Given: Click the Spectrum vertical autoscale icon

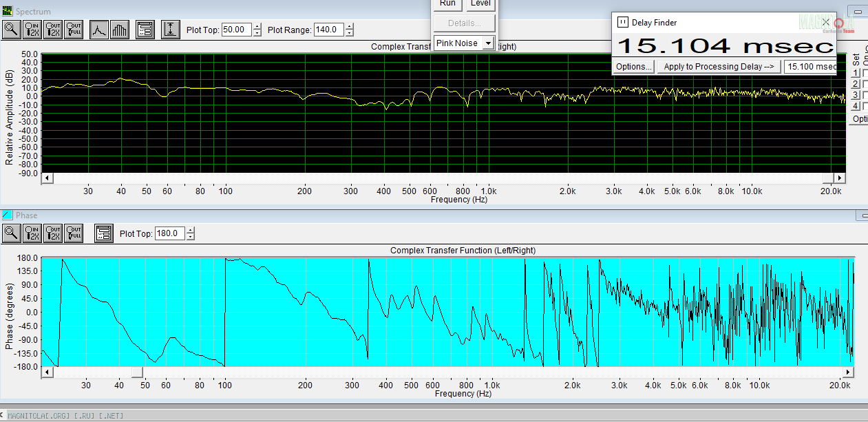Looking at the screenshot, I should [x=171, y=30].
